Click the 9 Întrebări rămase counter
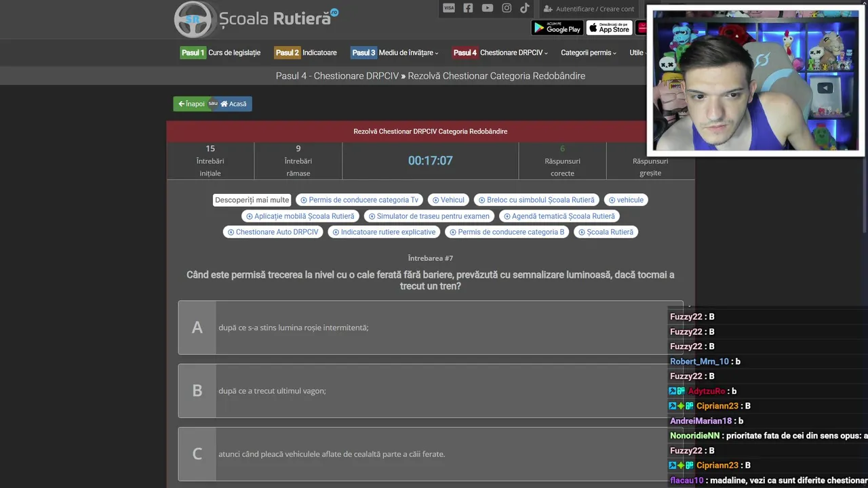The width and height of the screenshot is (868, 488). click(298, 161)
